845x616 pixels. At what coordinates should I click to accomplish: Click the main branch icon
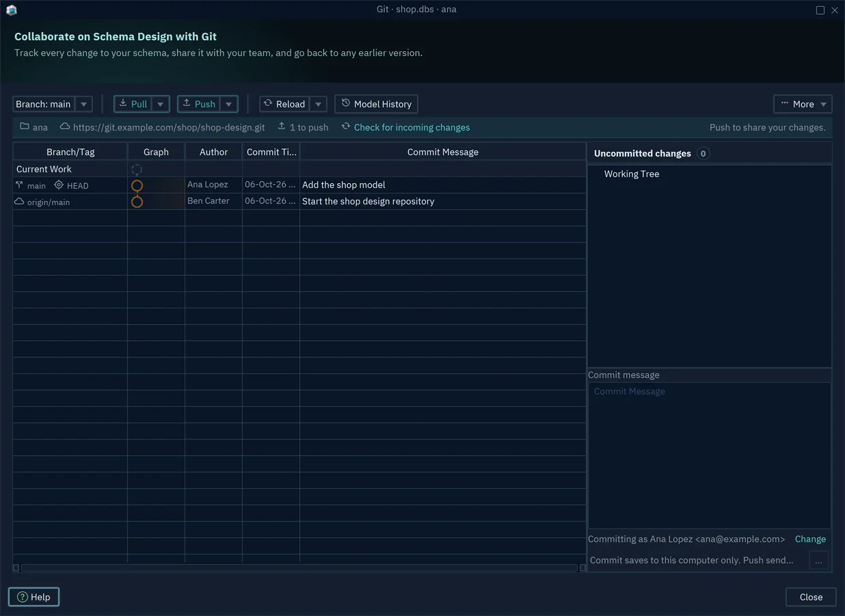coord(19,185)
